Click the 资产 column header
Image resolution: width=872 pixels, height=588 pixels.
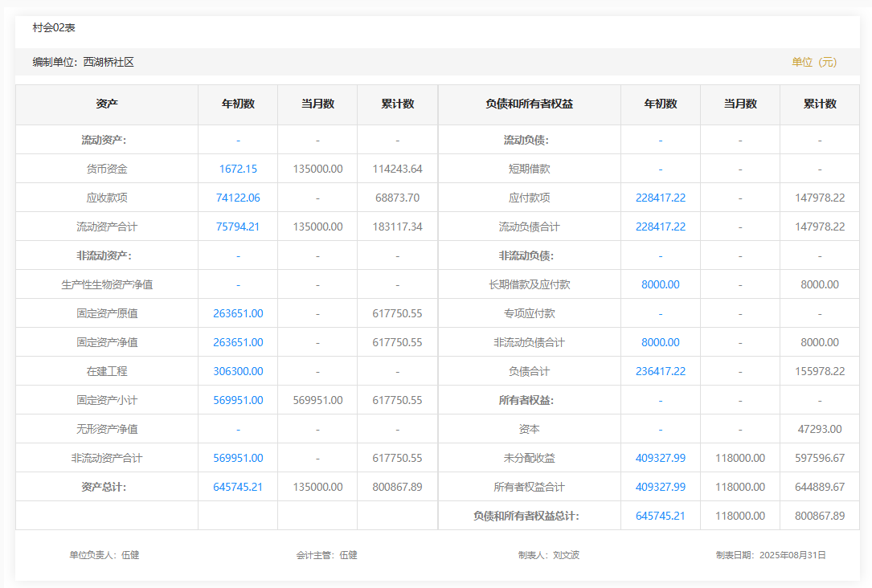(x=107, y=104)
